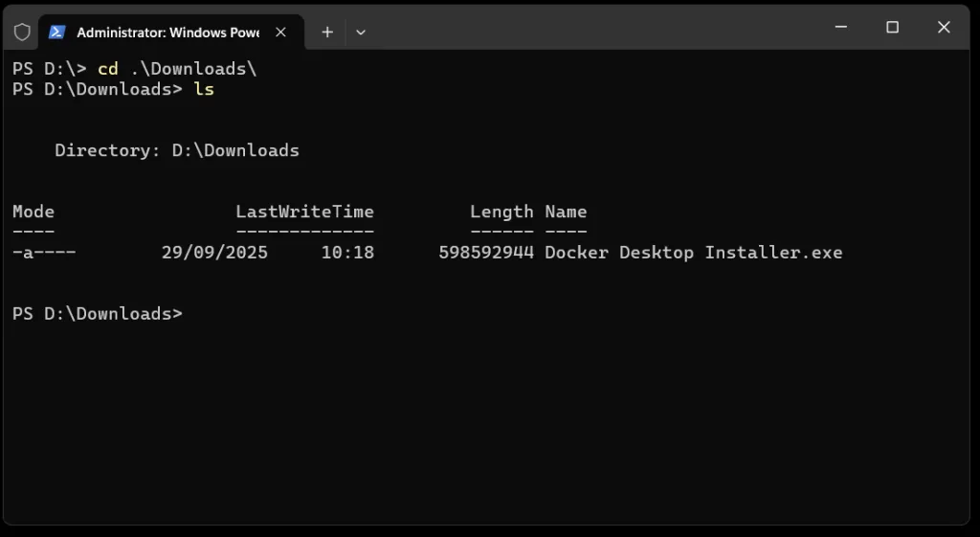Click the 'LastWriteTime' column header
The image size is (980, 537).
coord(305,212)
